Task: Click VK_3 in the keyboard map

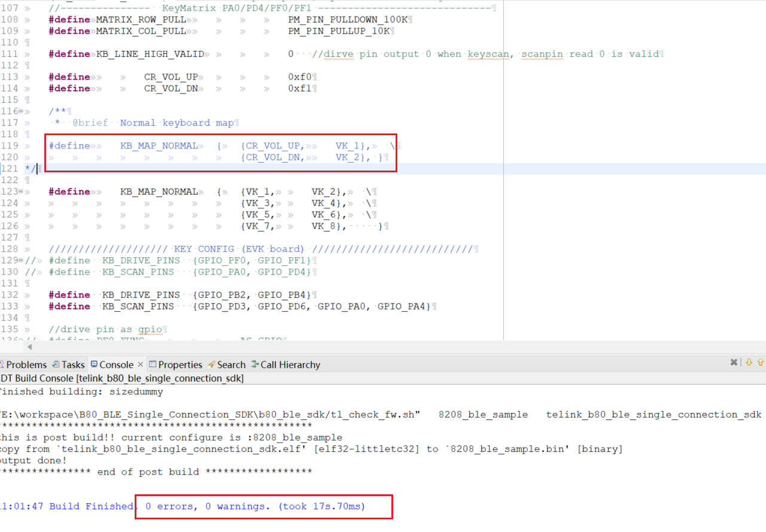Action: (258, 203)
